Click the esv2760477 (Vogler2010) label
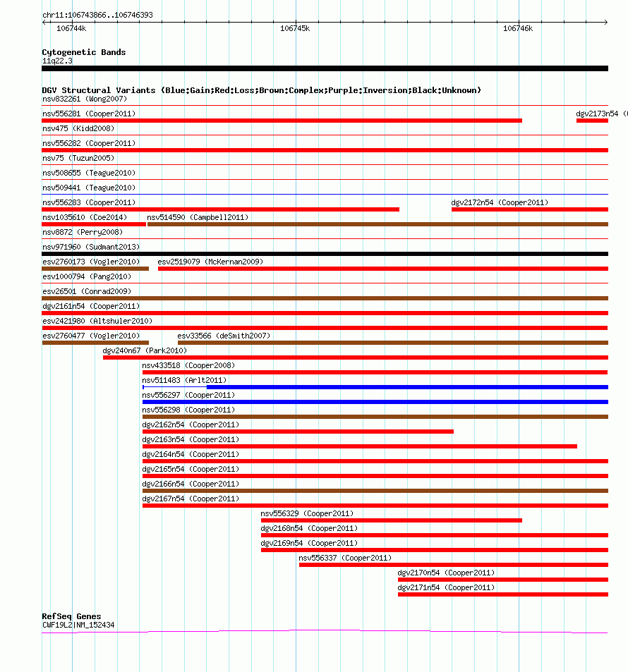This screenshot has height=672, width=628. pos(91,336)
